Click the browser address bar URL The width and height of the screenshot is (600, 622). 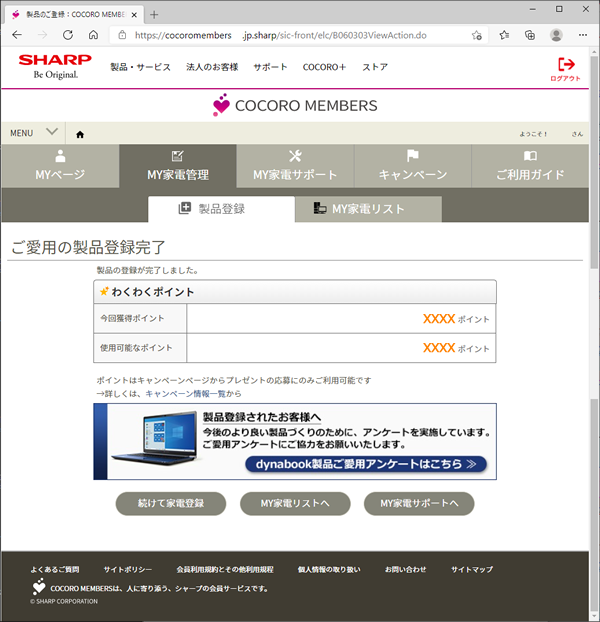click(280, 35)
